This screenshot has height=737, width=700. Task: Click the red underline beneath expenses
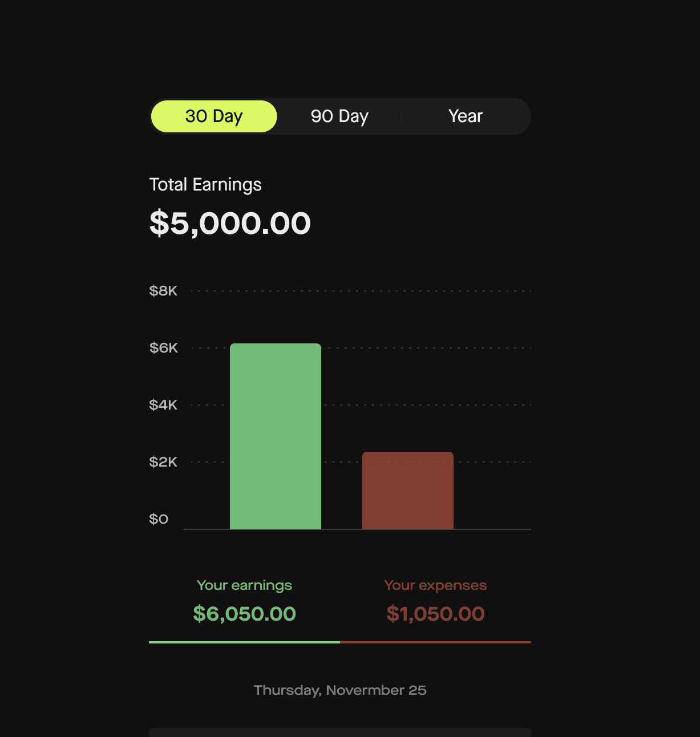click(x=435, y=642)
